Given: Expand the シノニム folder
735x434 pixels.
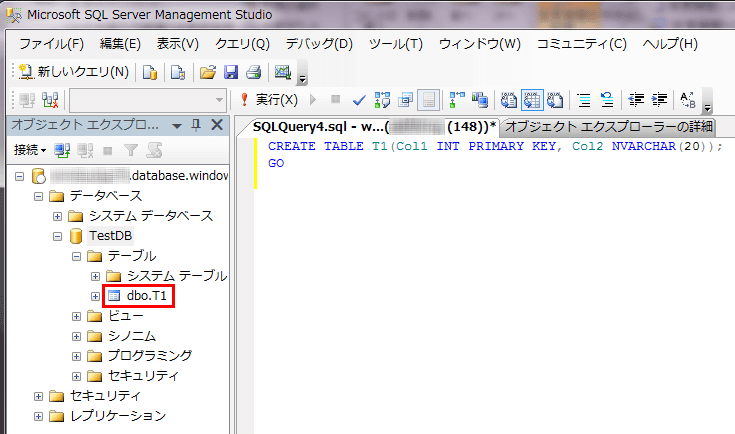Looking at the screenshot, I should coord(76,337).
